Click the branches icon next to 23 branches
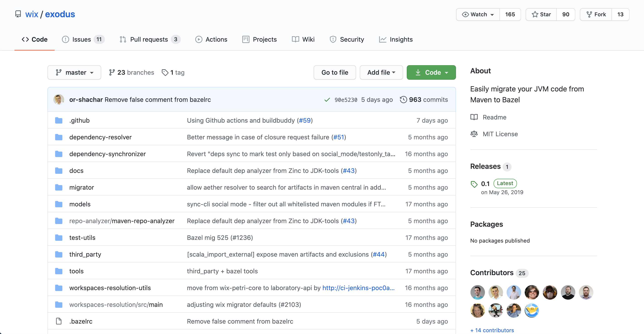Screen dimensions: 644x334 pos(112,73)
